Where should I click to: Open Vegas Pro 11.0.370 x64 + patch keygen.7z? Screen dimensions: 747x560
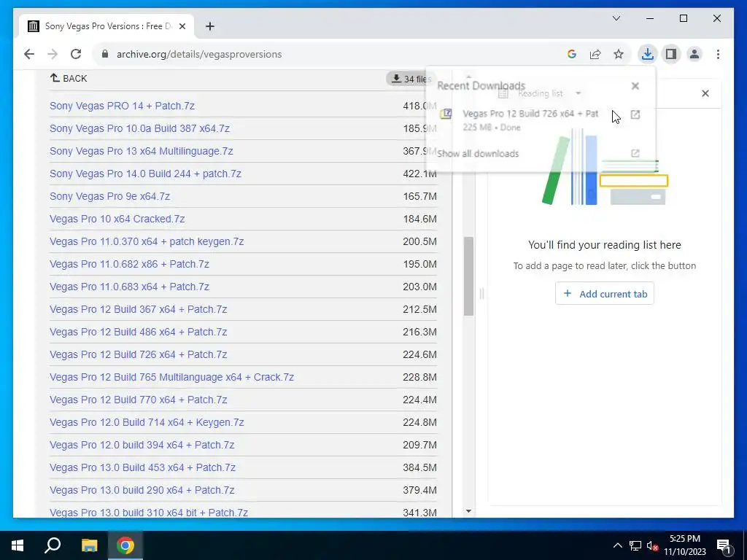tap(147, 241)
